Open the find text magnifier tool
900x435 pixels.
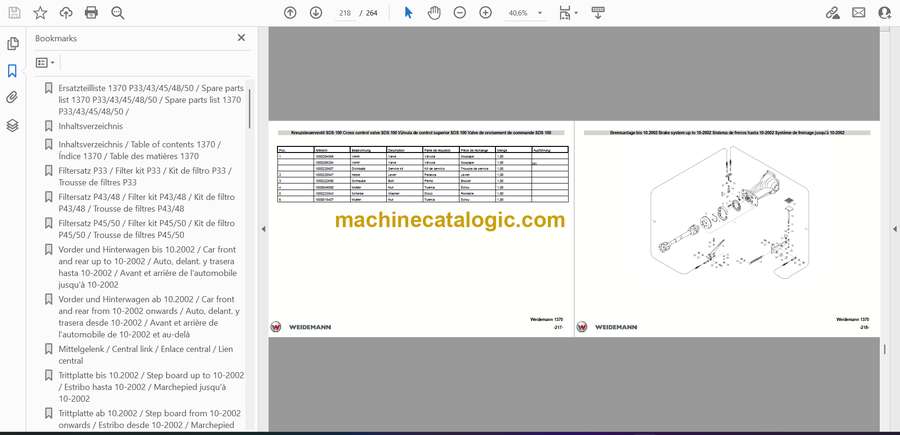118,13
